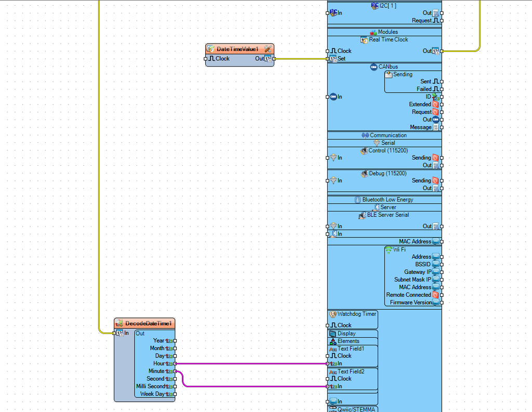Click the Text Field1 Clock pin

(327, 356)
